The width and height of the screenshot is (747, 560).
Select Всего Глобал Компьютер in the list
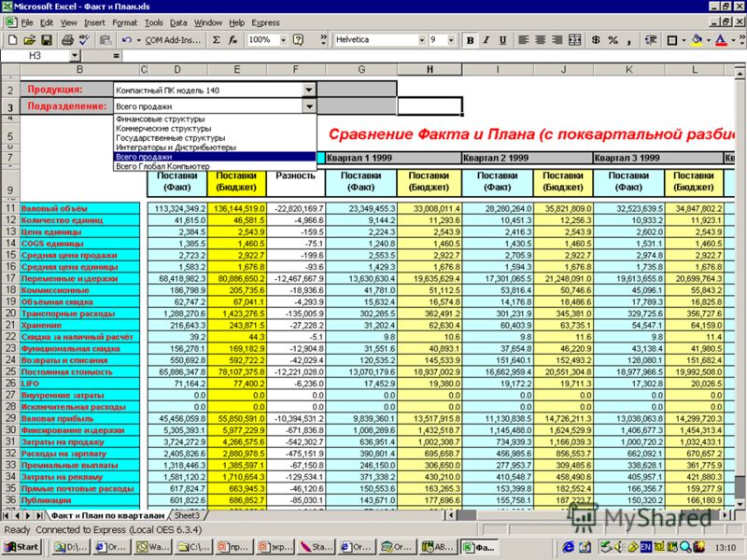[215, 166]
